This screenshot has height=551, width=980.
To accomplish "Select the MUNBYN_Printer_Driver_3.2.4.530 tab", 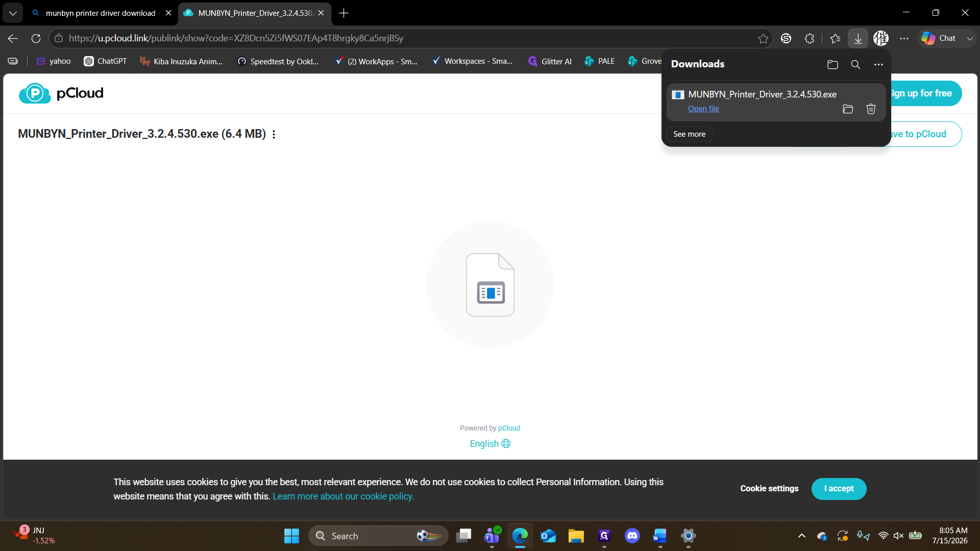I will (x=255, y=13).
